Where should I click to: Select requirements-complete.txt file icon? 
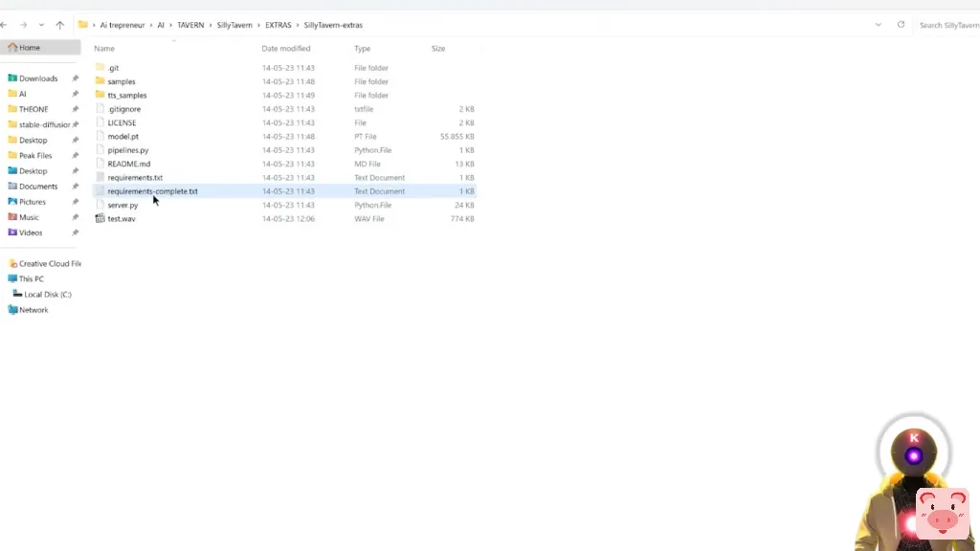[100, 191]
